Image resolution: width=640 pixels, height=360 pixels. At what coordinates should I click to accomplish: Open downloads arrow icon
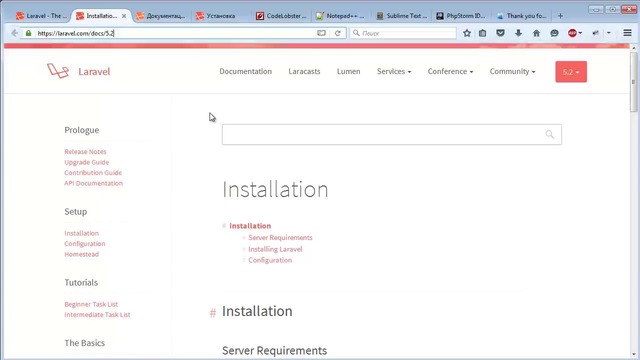pos(518,33)
